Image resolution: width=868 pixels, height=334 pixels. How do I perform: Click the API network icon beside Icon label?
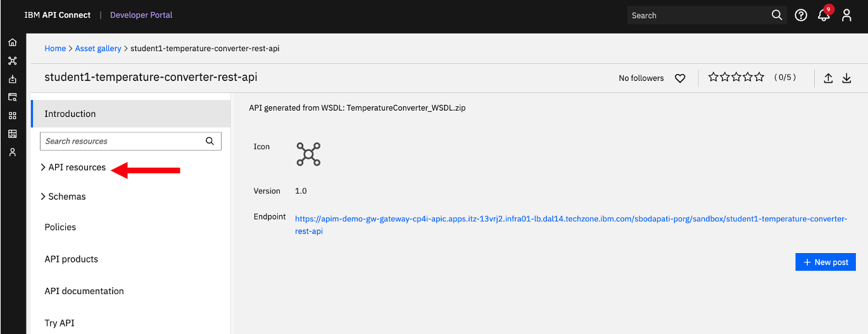tap(308, 154)
